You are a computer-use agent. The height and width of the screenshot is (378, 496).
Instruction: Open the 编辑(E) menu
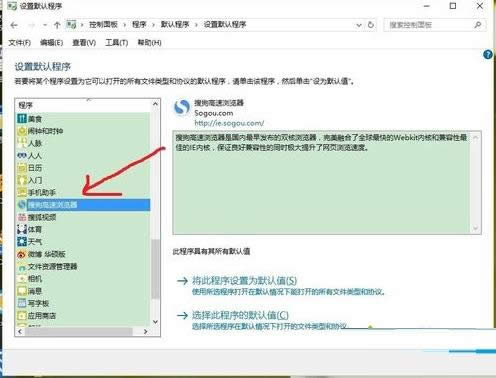point(51,43)
